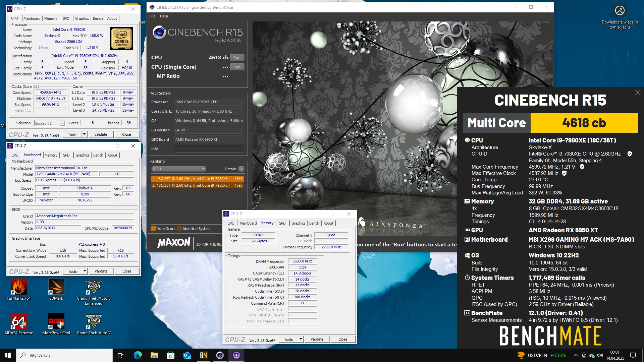
Task: Launch the 3DMark desktop icon
Action: point(56,290)
